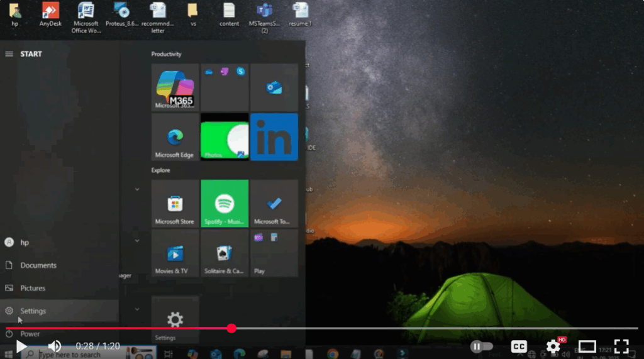The height and width of the screenshot is (359, 644).
Task: Toggle theater mode on the video player
Action: tap(587, 346)
